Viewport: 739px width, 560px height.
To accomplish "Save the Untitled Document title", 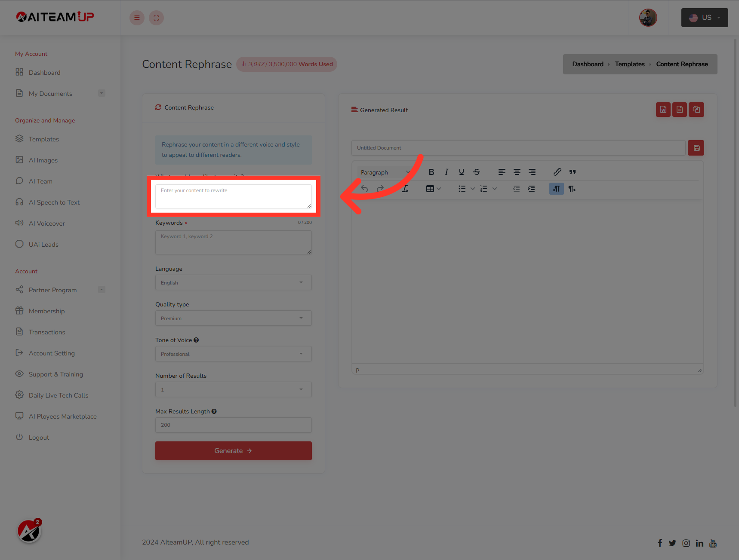I will (x=696, y=147).
